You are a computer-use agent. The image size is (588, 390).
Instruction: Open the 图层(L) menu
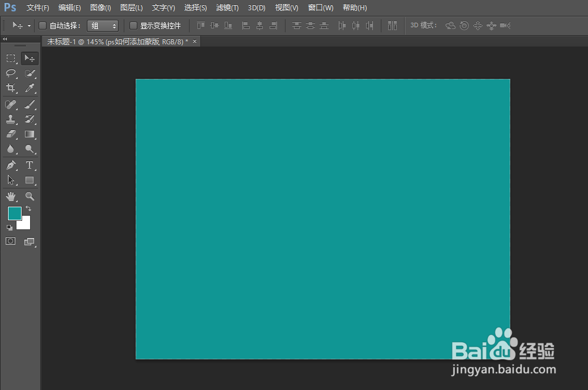tap(131, 7)
